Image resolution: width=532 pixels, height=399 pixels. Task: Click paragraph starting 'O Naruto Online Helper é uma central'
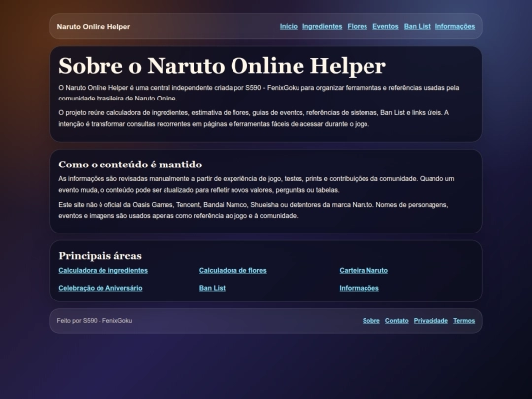pyautogui.click(x=258, y=93)
